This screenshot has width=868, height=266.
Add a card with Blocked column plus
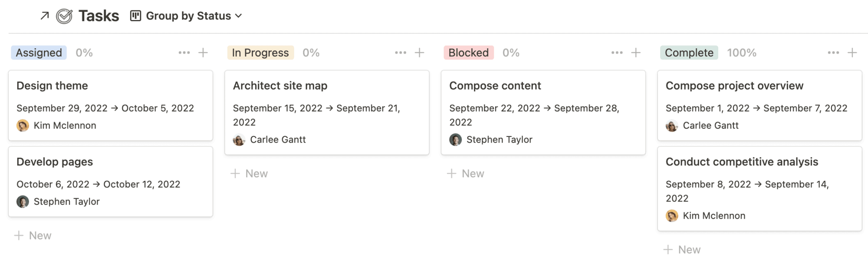pos(636,53)
